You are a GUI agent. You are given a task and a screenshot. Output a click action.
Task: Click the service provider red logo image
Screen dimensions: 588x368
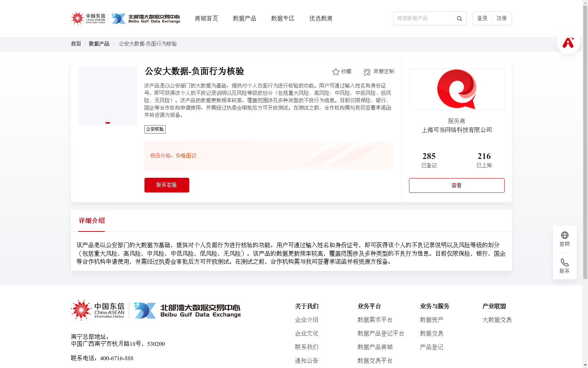coord(456,89)
